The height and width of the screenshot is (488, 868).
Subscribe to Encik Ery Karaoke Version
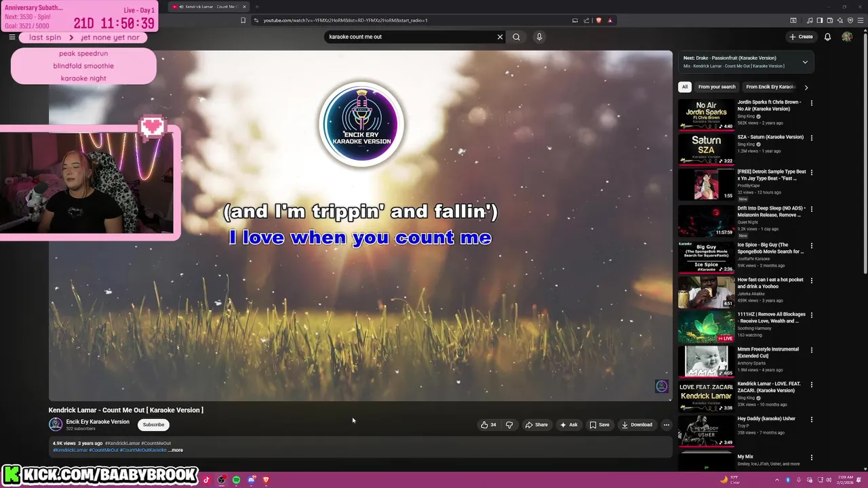pyautogui.click(x=153, y=425)
